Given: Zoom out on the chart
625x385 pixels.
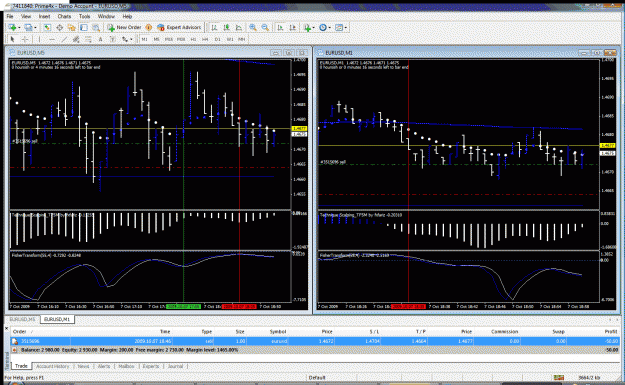Looking at the screenshot, I should point(265,28).
